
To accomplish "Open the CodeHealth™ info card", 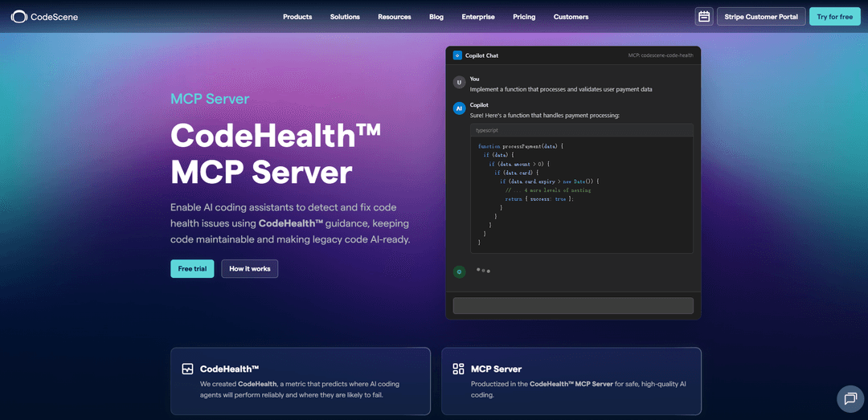I will [300, 381].
